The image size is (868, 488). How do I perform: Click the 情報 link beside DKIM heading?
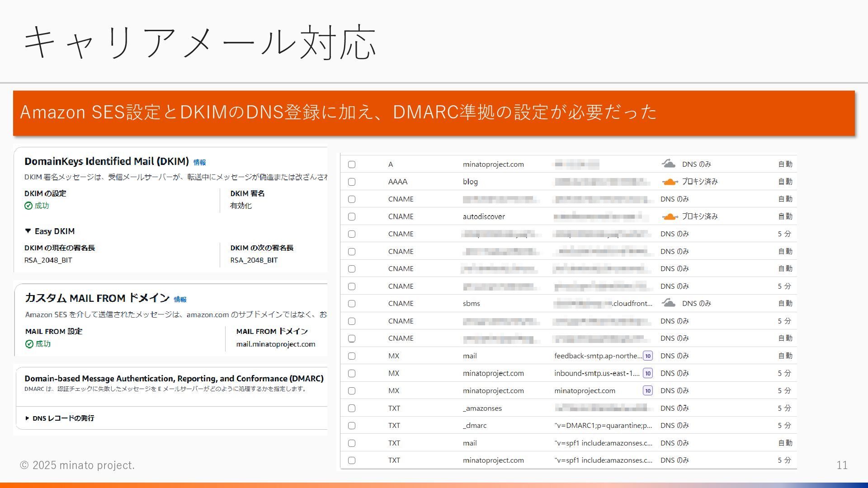[199, 163]
